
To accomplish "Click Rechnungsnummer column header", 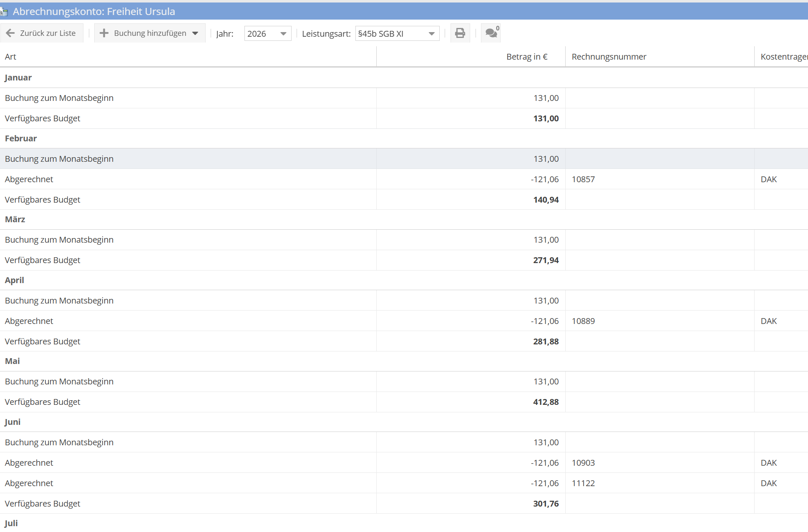I will click(660, 57).
